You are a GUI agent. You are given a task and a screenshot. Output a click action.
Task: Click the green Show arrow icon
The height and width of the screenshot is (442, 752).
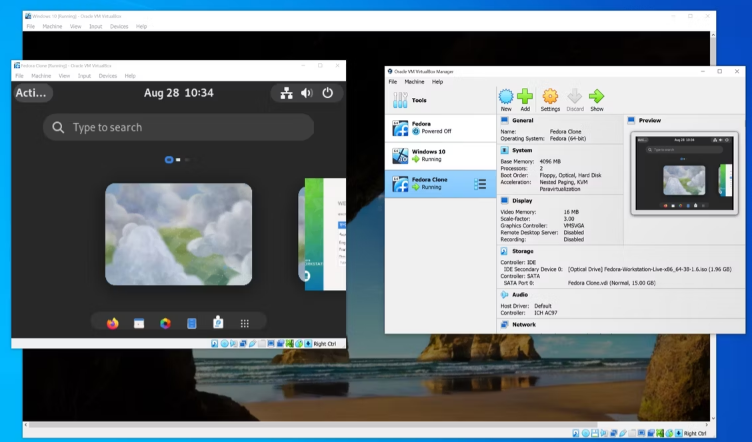pyautogui.click(x=597, y=96)
